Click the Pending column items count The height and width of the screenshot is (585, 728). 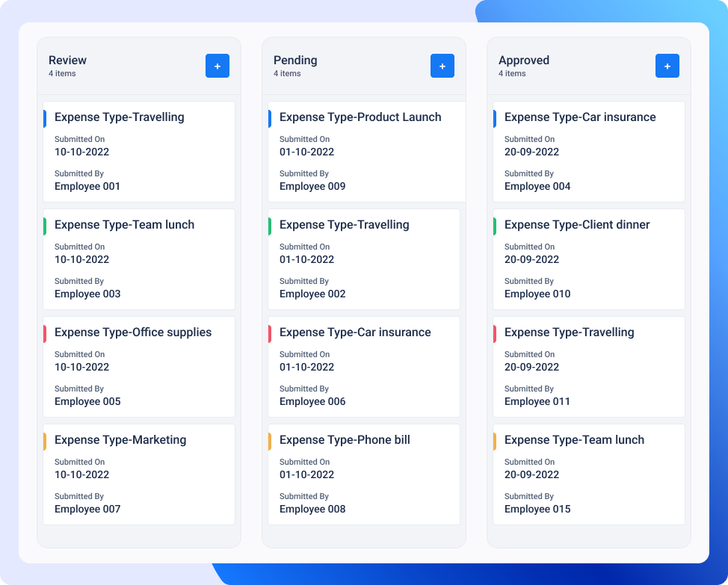[x=287, y=73]
